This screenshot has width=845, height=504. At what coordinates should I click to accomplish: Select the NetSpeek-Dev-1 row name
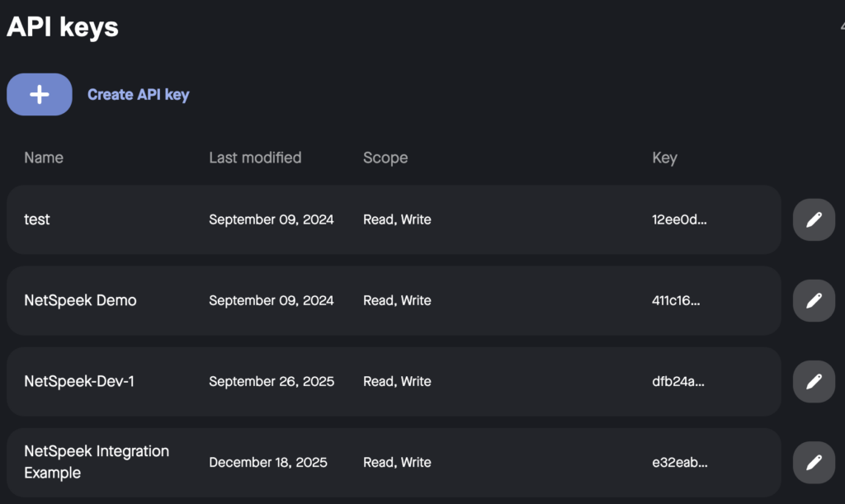(79, 381)
